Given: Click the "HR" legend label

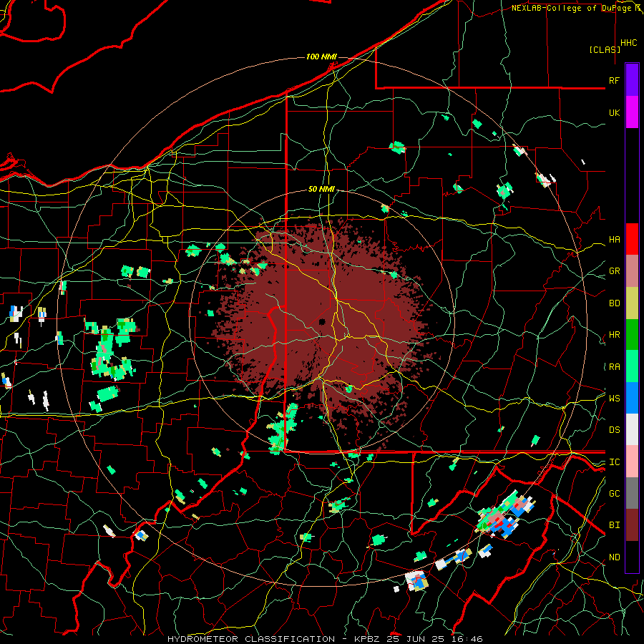Looking at the screenshot, I should point(614,335).
